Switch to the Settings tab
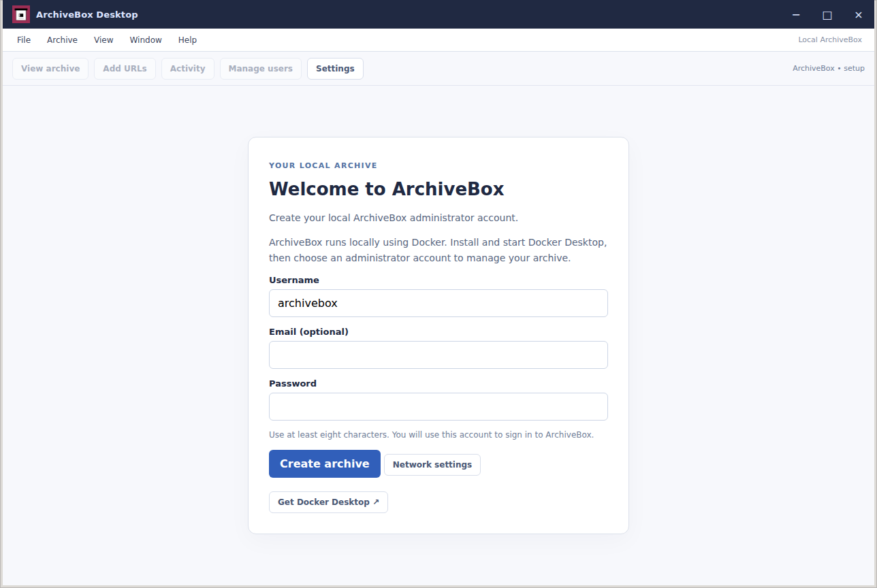This screenshot has width=877, height=588. [x=335, y=69]
